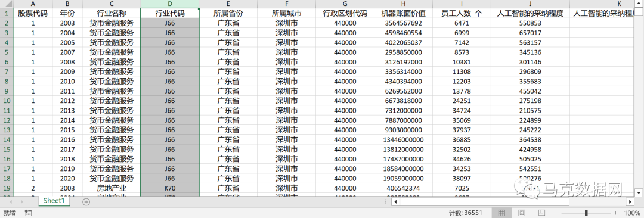Go to next sheet with the right arrow
Viewport: 644px width, 218px height.
pos(22,201)
